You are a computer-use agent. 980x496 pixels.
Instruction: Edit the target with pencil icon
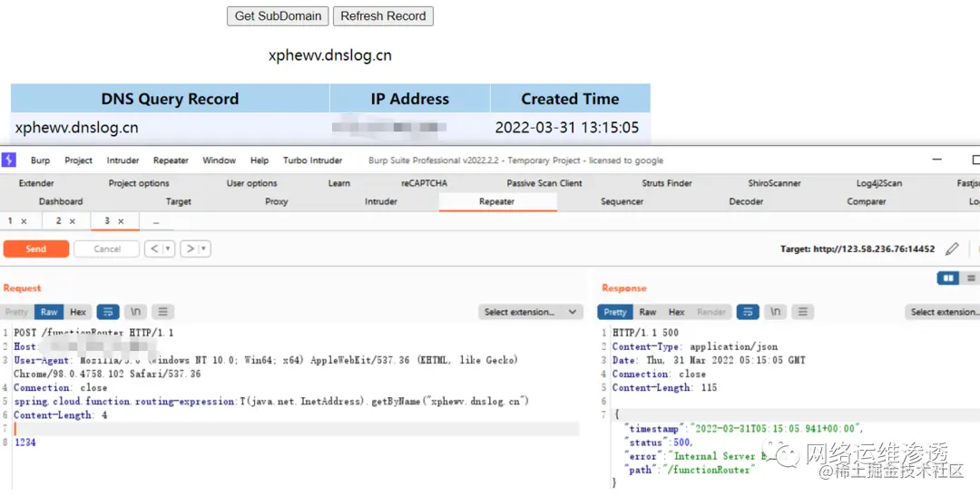[952, 248]
